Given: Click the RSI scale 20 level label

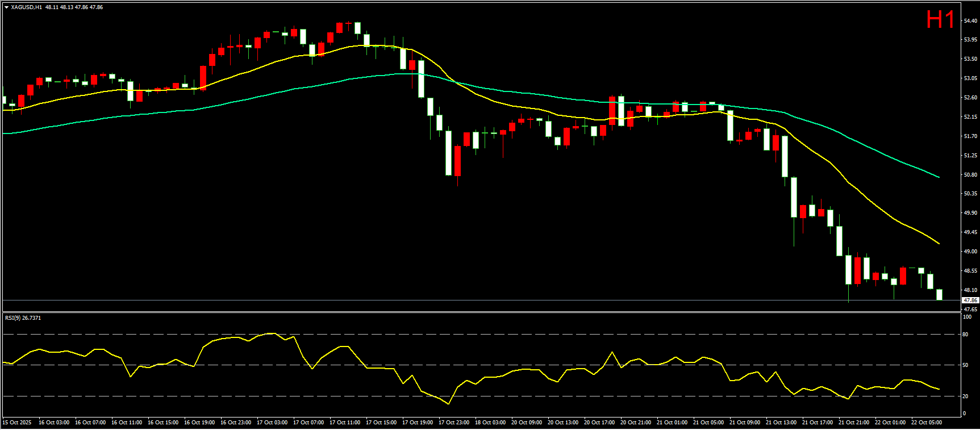Looking at the screenshot, I should coord(965,396).
